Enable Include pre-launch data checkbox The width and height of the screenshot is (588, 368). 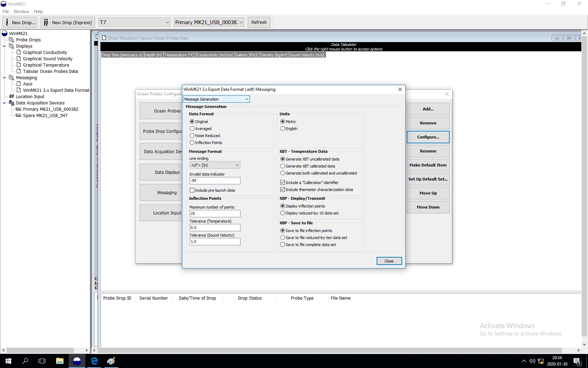coord(192,190)
